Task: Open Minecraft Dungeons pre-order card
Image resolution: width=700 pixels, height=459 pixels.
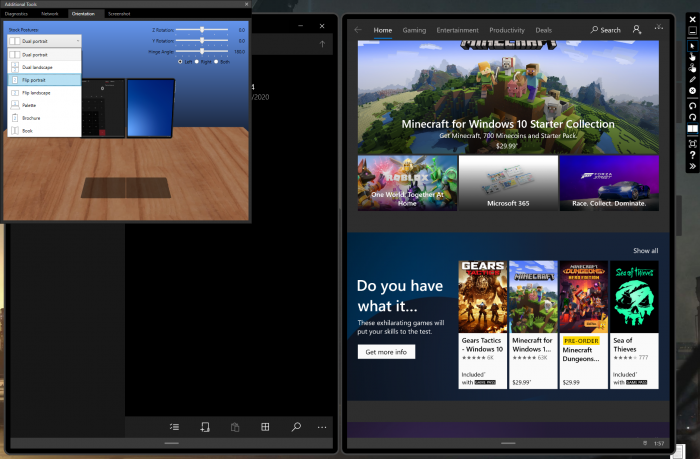Action: [583, 325]
